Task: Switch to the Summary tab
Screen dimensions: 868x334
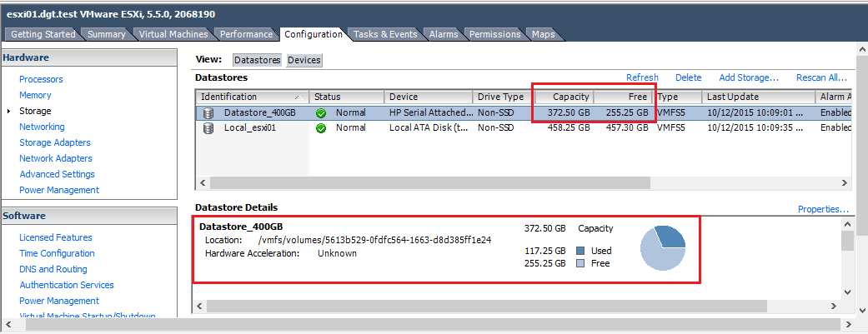Action: point(106,34)
